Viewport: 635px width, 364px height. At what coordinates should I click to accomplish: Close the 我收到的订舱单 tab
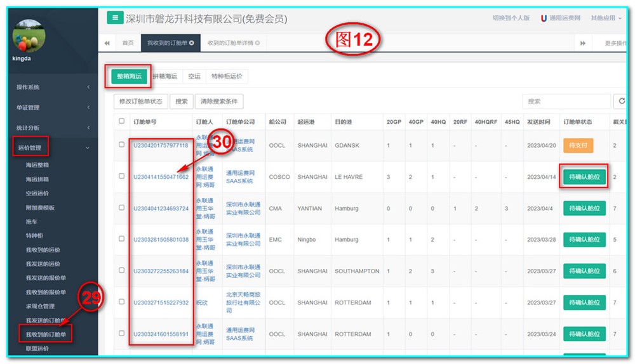click(192, 43)
